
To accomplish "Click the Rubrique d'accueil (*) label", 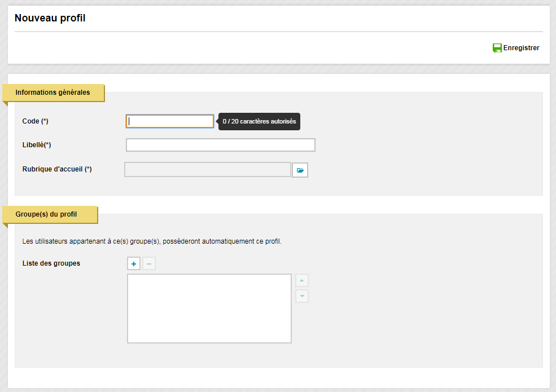I will 57,169.
